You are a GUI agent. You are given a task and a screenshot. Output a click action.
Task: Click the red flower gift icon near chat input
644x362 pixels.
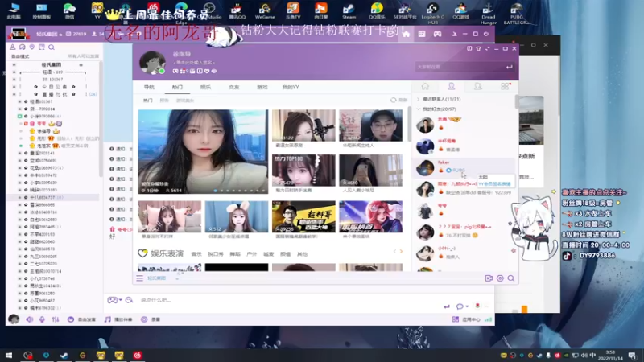click(477, 306)
